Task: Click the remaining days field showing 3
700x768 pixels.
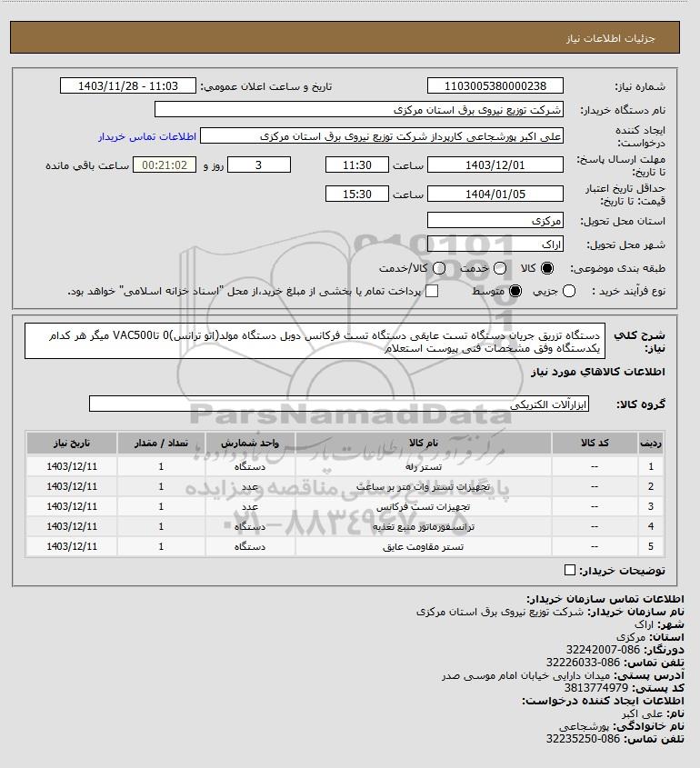Action: coord(259,165)
